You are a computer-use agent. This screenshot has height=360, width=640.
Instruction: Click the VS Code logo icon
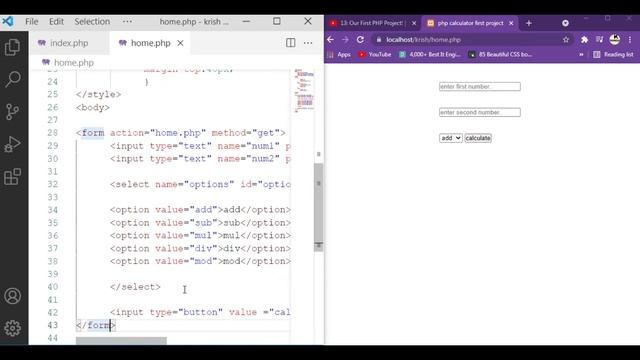8,21
